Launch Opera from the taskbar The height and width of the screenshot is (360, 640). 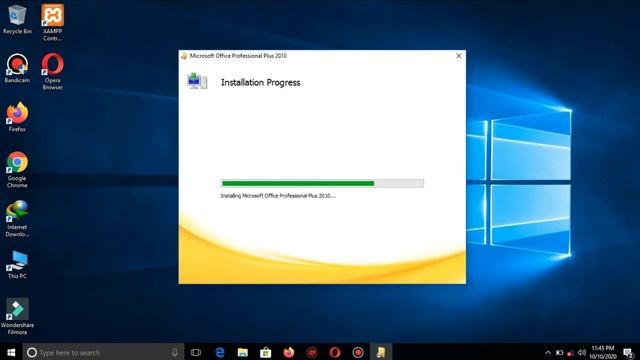(x=335, y=352)
